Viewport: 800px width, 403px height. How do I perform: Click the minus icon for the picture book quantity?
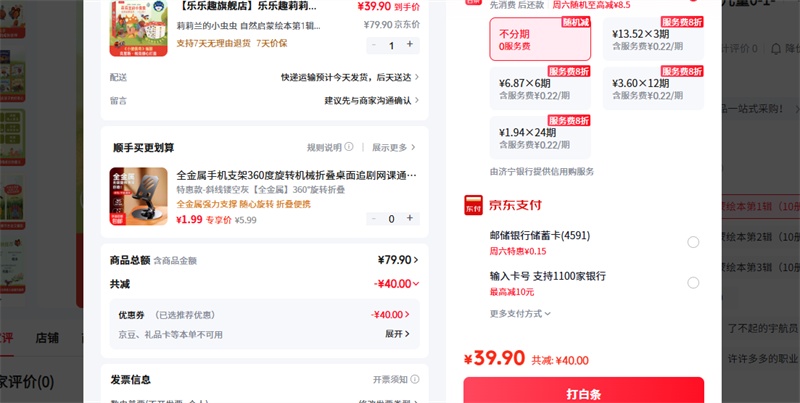[374, 45]
